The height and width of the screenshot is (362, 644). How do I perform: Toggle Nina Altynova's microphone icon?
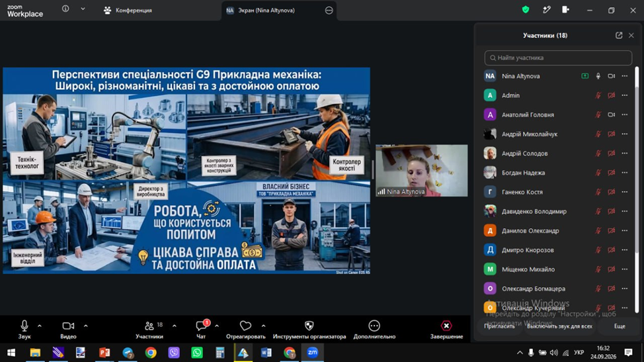598,76
